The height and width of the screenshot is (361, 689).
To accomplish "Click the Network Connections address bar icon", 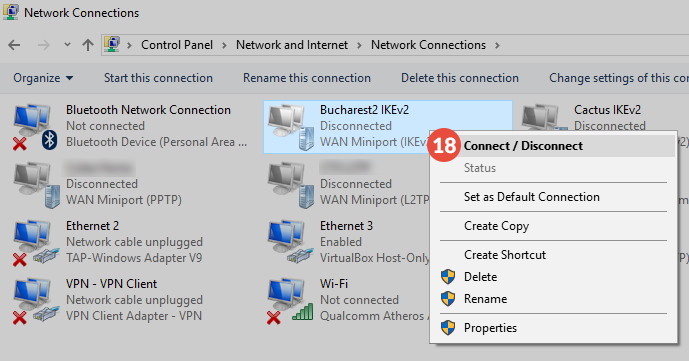I will 112,44.
